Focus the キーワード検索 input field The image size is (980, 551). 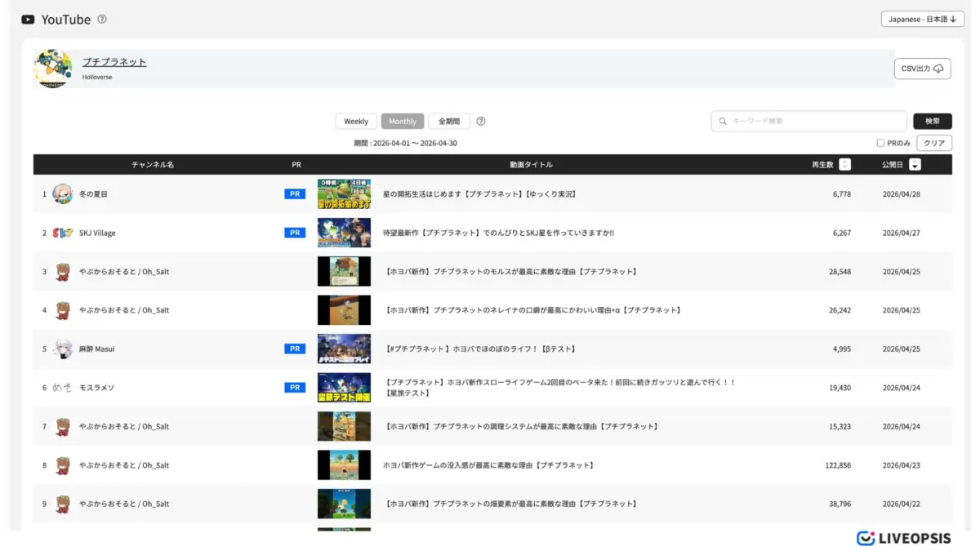pos(808,121)
